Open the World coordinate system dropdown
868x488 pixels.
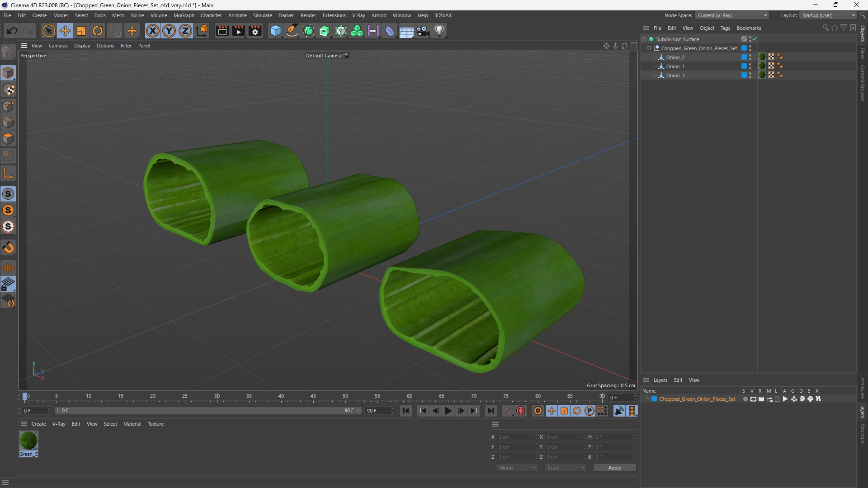517,468
